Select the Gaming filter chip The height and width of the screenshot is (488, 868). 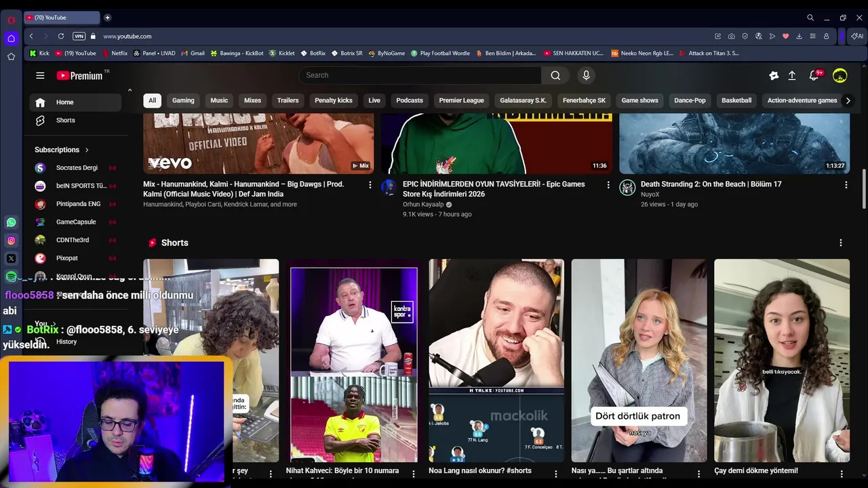tap(183, 100)
